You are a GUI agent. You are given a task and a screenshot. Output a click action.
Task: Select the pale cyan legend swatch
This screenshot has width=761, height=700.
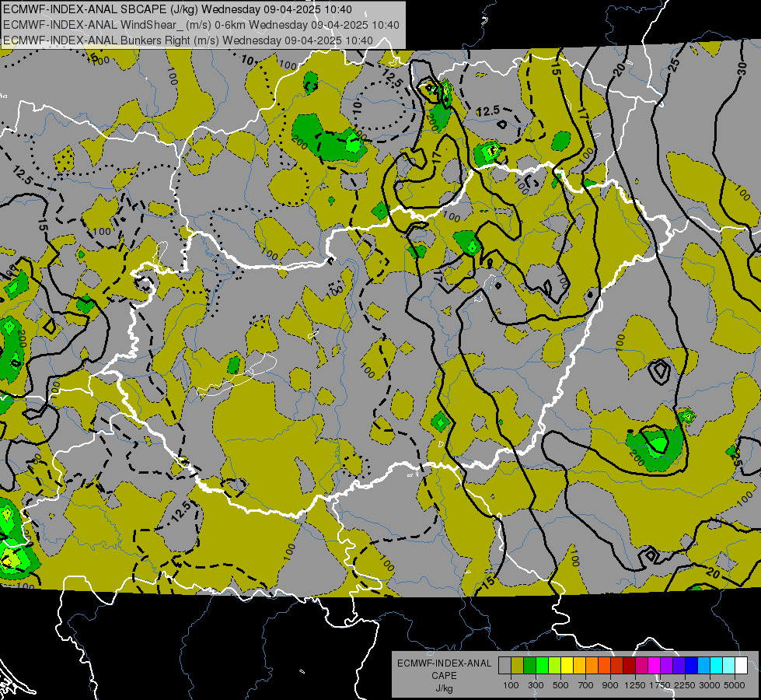[x=729, y=666]
